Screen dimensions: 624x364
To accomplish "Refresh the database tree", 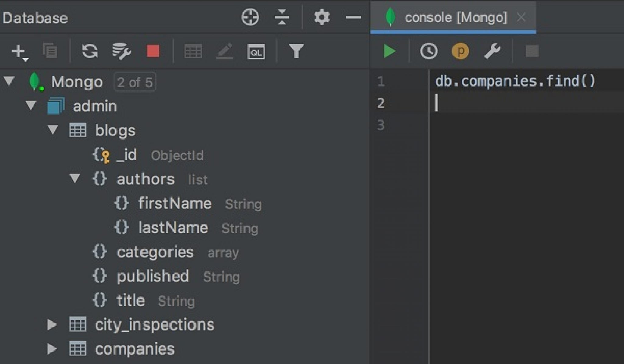I will 90,51.
